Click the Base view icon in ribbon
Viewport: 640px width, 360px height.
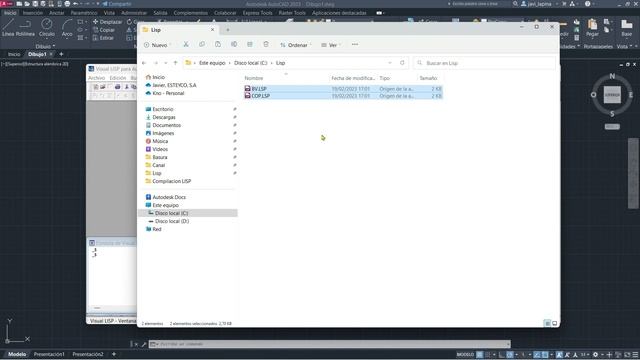[627, 28]
